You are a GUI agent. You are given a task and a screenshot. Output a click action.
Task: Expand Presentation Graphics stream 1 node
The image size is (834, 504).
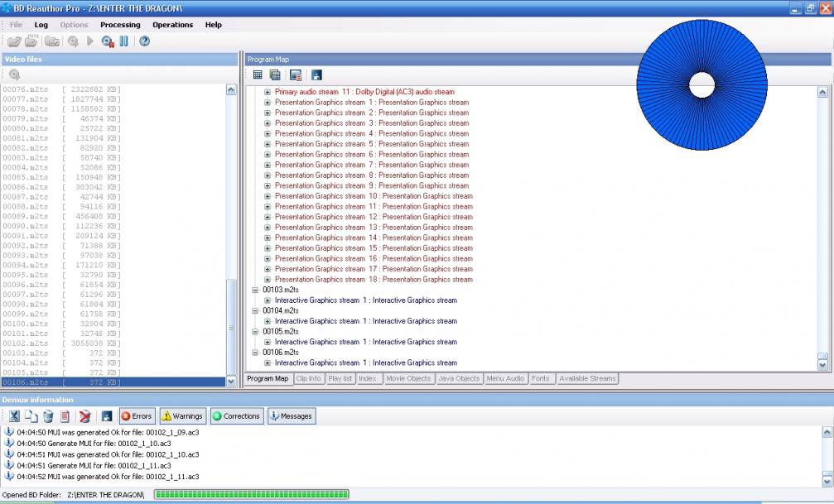[268, 103]
